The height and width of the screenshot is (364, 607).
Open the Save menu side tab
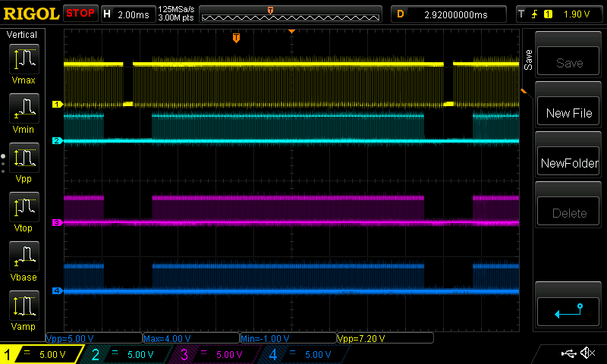click(528, 60)
